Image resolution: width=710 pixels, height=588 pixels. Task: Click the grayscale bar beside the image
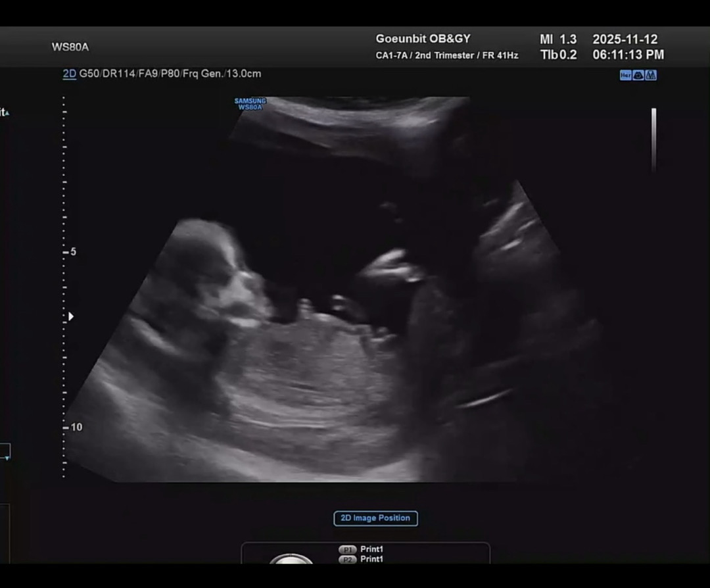pos(653,139)
